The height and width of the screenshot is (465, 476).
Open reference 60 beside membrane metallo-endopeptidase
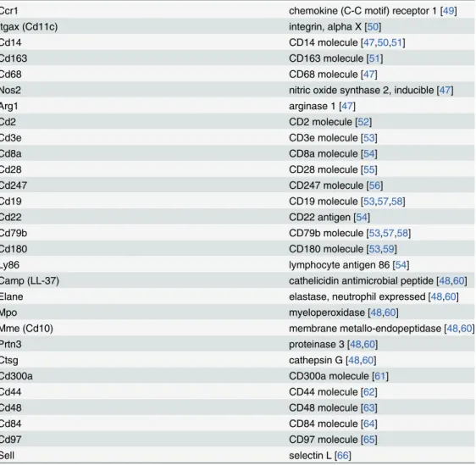(467, 329)
